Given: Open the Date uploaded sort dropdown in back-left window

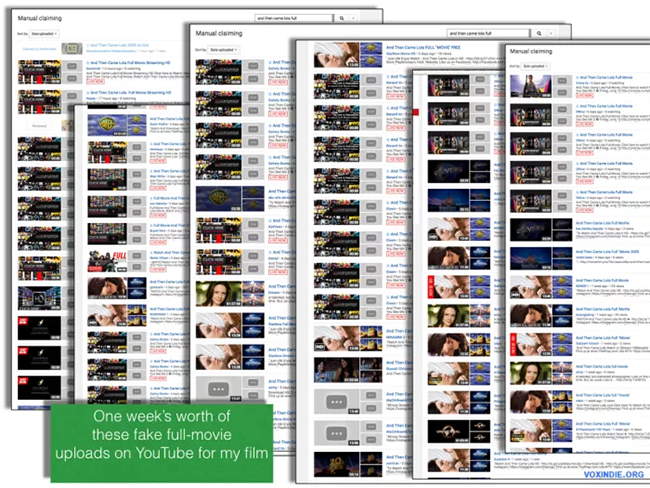Looking at the screenshot, I should pyautogui.click(x=44, y=34).
